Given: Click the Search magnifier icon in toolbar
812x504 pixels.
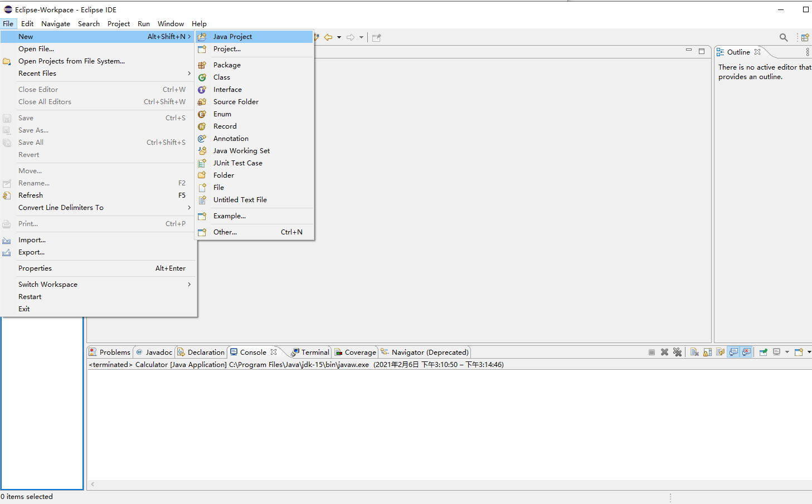Looking at the screenshot, I should [x=784, y=37].
